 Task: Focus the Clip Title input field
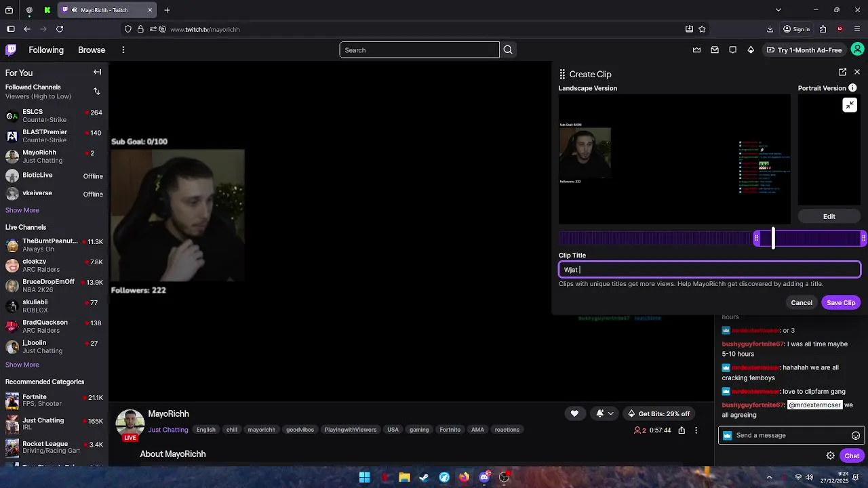pos(709,270)
